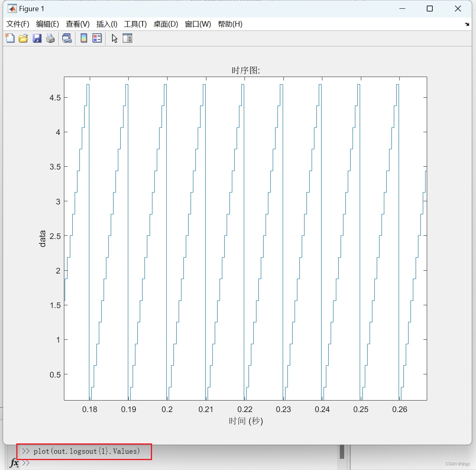The height and width of the screenshot is (470, 476).
Task: Open the 插入(I) menu
Action: (106, 24)
